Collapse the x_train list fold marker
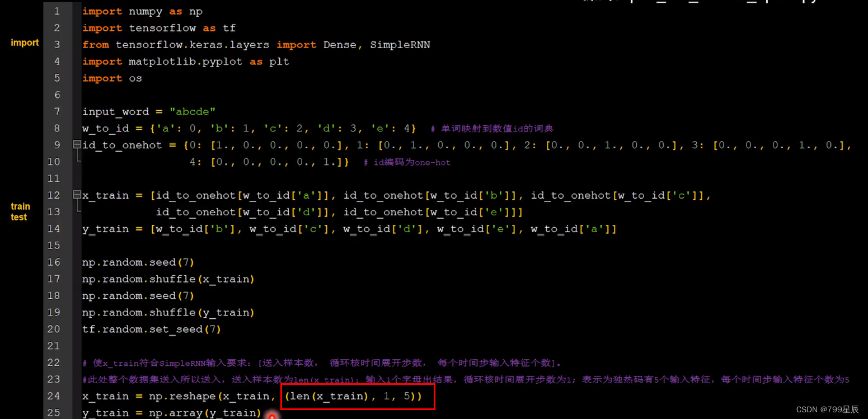This screenshot has height=419, width=868. click(77, 195)
